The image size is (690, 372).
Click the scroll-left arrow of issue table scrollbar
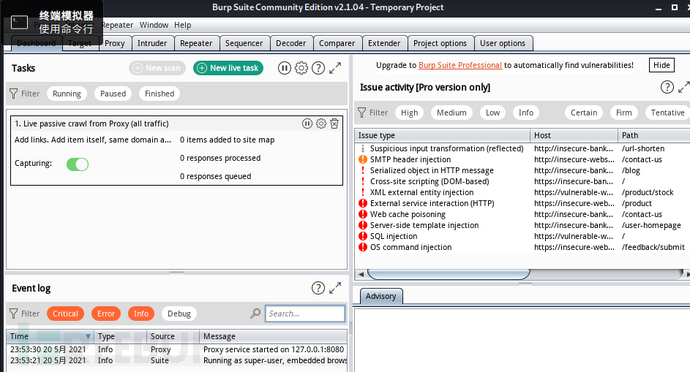[361, 274]
